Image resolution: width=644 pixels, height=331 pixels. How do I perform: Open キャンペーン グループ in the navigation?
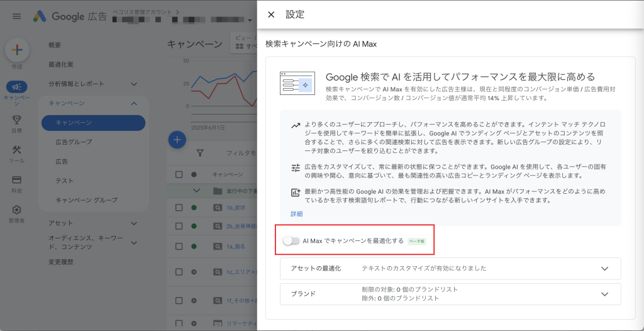87,200
